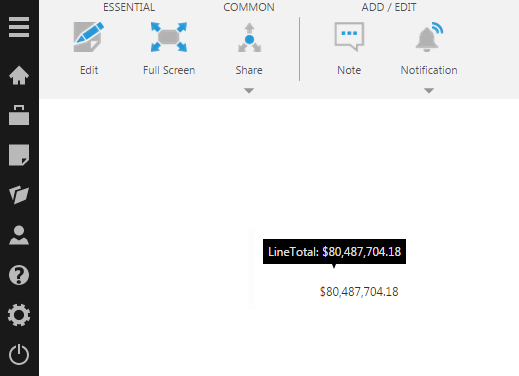This screenshot has height=376, width=519.
Task: Open the sticky note icon in sidebar
Action: [x=19, y=155]
